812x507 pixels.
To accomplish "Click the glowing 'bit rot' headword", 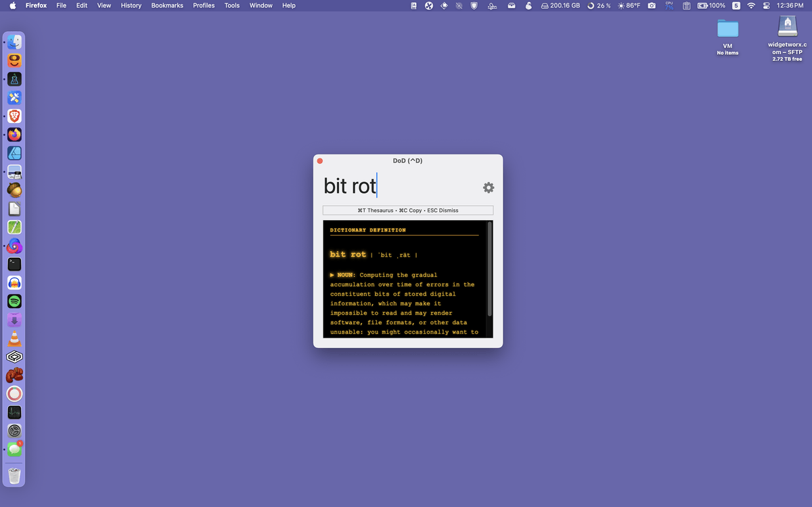I will pyautogui.click(x=348, y=255).
